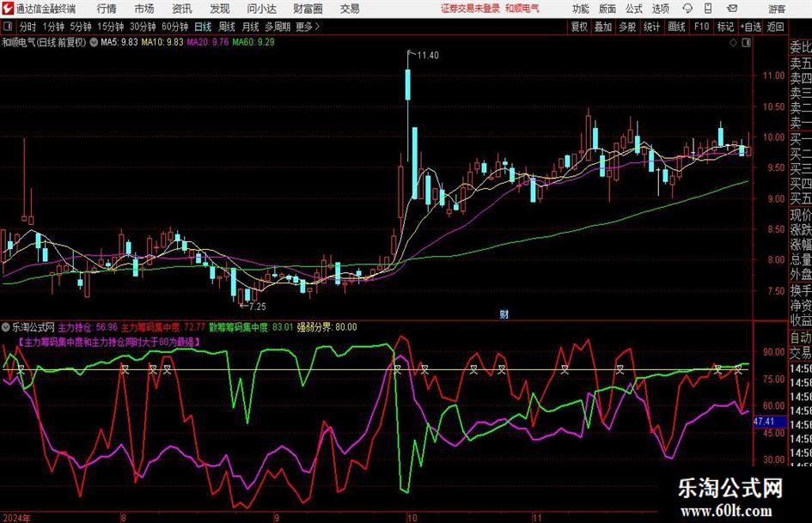Click the 散筹筹码集中度: 83.01 value
The image size is (812, 523).
[x=251, y=327]
